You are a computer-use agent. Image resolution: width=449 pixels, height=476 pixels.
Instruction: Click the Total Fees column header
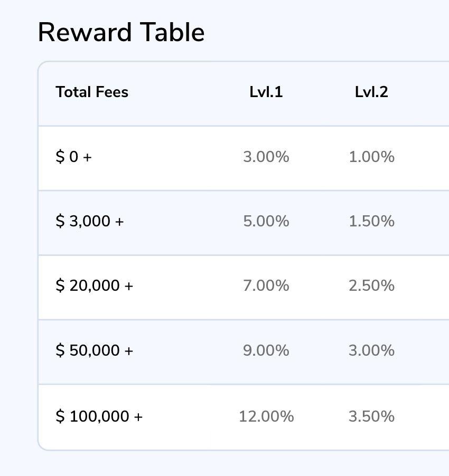click(92, 92)
